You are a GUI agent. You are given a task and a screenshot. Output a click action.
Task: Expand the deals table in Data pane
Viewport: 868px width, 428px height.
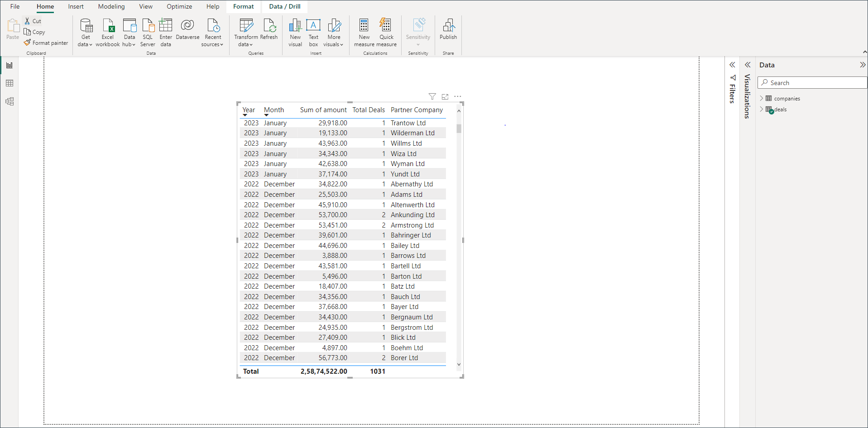(x=762, y=109)
